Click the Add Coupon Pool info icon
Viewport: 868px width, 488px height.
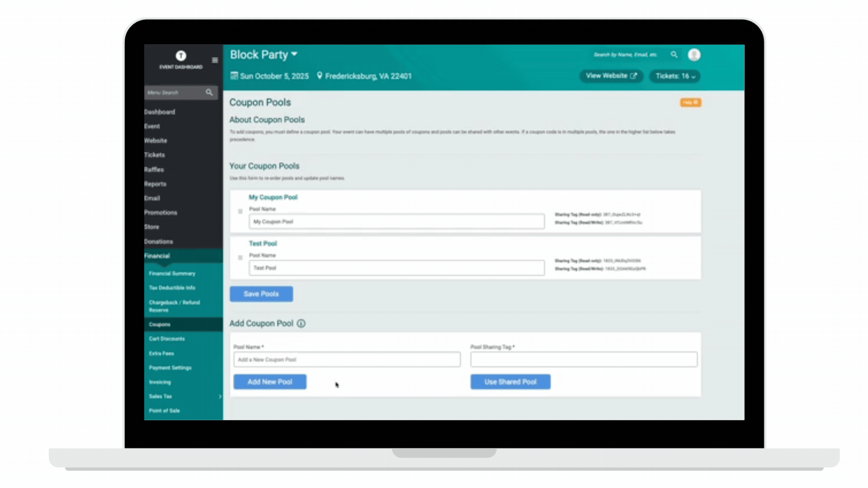[x=301, y=324]
